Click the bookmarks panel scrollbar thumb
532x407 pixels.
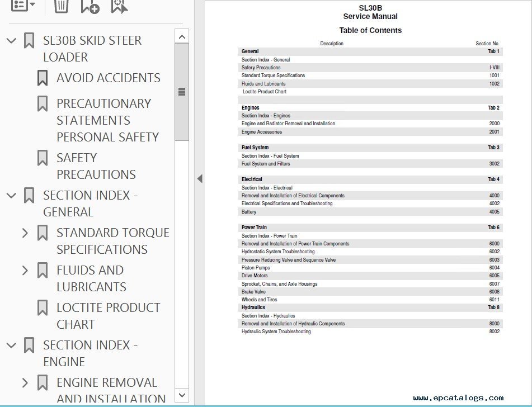click(x=182, y=92)
